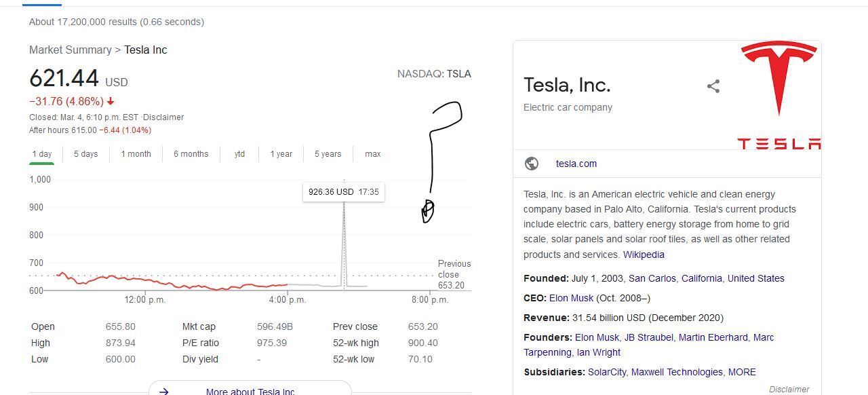Switch to the 1 year chart tab

point(281,154)
